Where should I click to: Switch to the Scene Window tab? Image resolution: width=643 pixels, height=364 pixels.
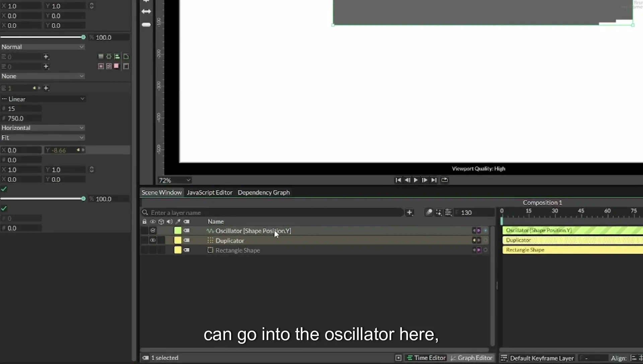(x=161, y=192)
